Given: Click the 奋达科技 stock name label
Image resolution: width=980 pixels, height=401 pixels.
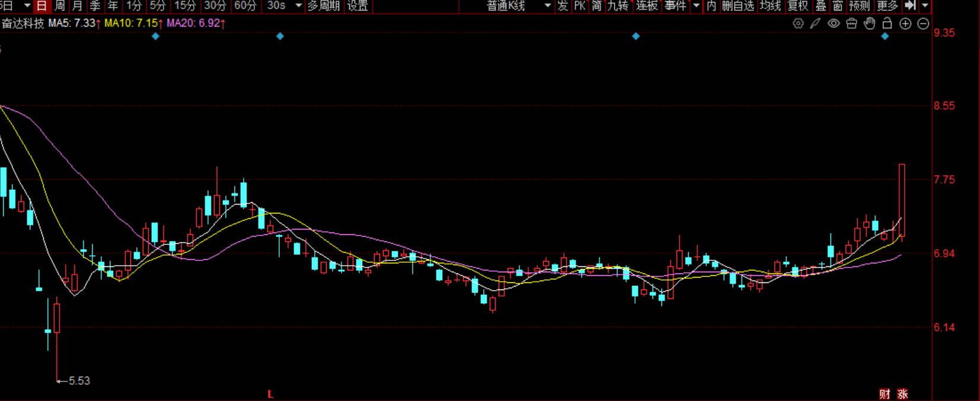Looking at the screenshot, I should pyautogui.click(x=23, y=24).
